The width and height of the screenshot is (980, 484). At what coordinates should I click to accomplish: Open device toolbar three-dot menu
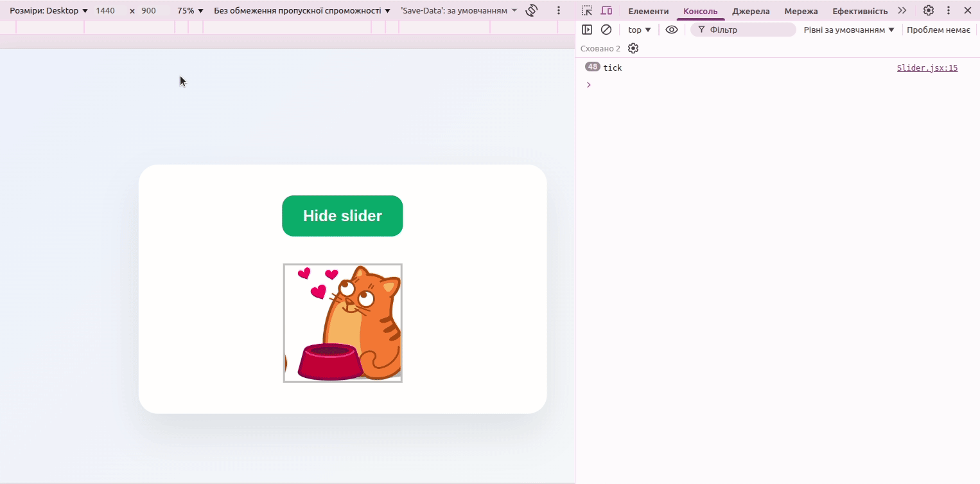(x=559, y=10)
